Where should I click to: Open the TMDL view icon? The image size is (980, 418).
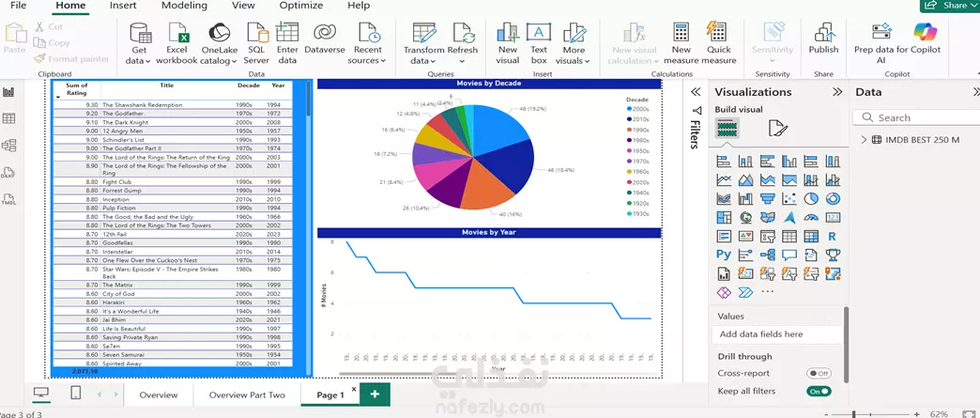8,199
